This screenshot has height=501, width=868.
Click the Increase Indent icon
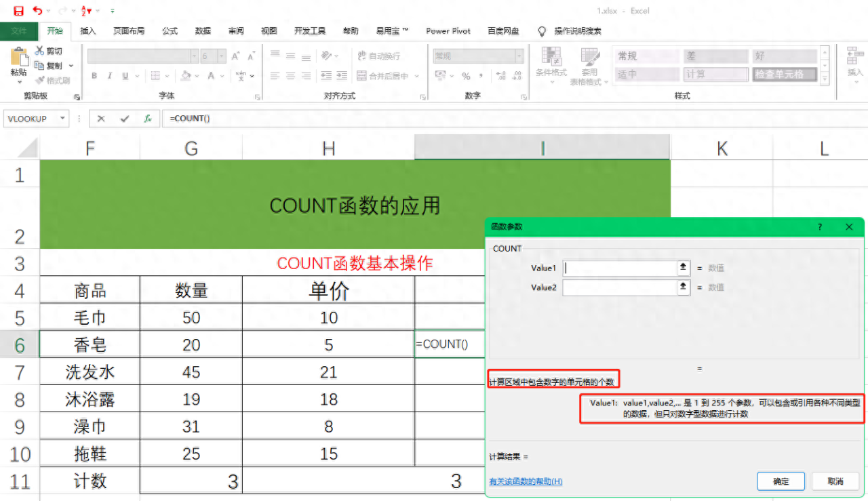[342, 76]
